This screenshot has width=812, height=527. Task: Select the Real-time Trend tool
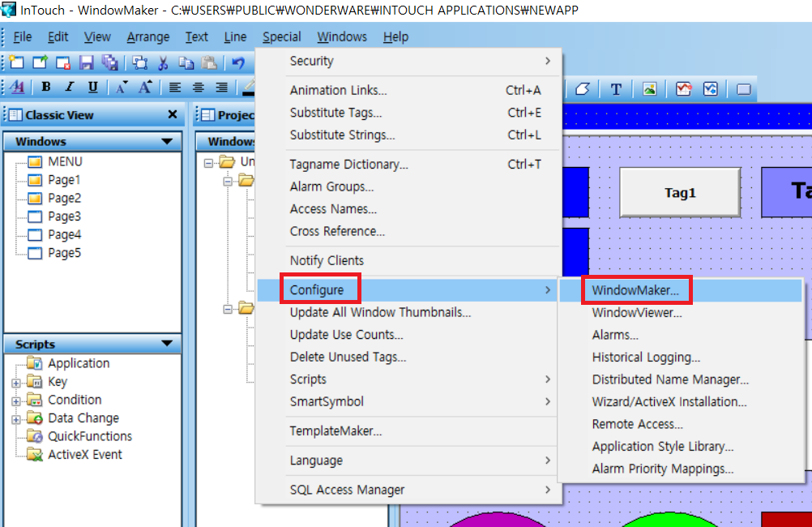coord(684,89)
